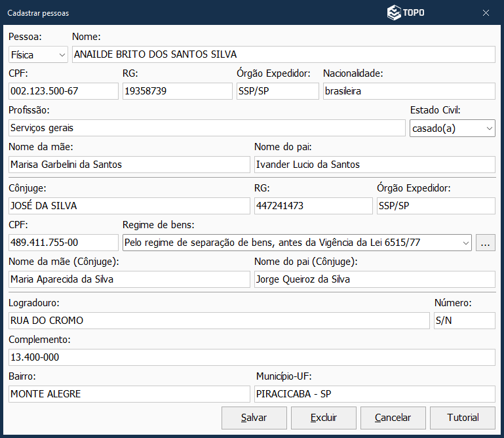
Task: Close the Cadastrar pessoas window
Action: 486,12
